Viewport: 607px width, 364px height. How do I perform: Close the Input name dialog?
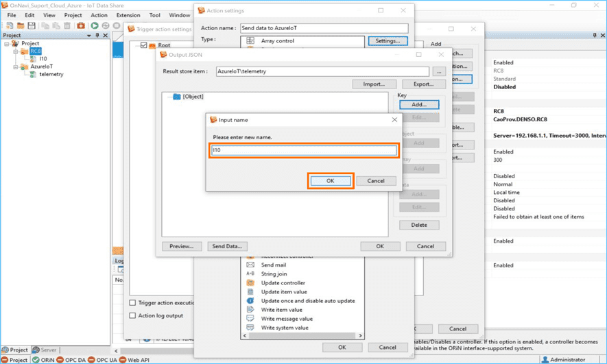(x=394, y=120)
